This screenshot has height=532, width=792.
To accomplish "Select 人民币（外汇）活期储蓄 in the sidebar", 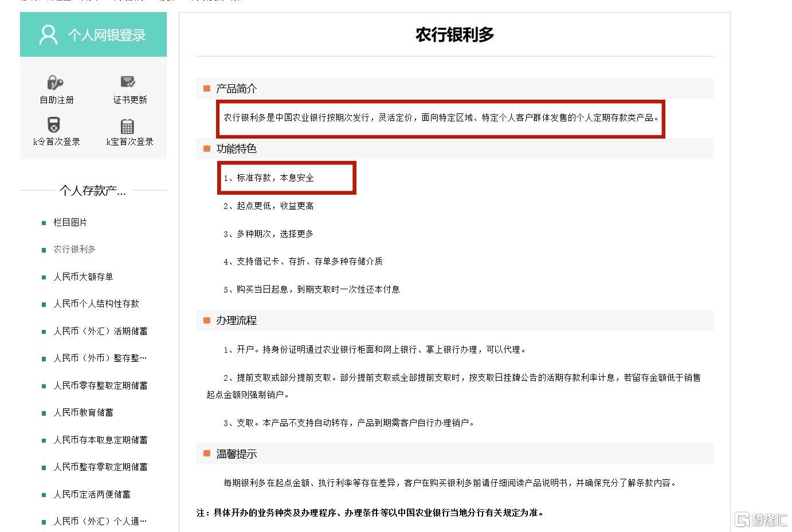I will 100,331.
